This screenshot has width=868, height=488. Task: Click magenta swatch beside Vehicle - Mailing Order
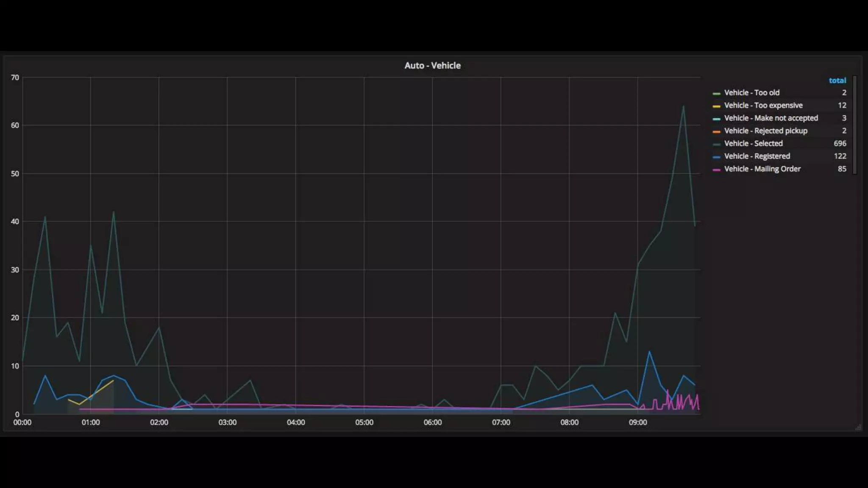tap(716, 169)
